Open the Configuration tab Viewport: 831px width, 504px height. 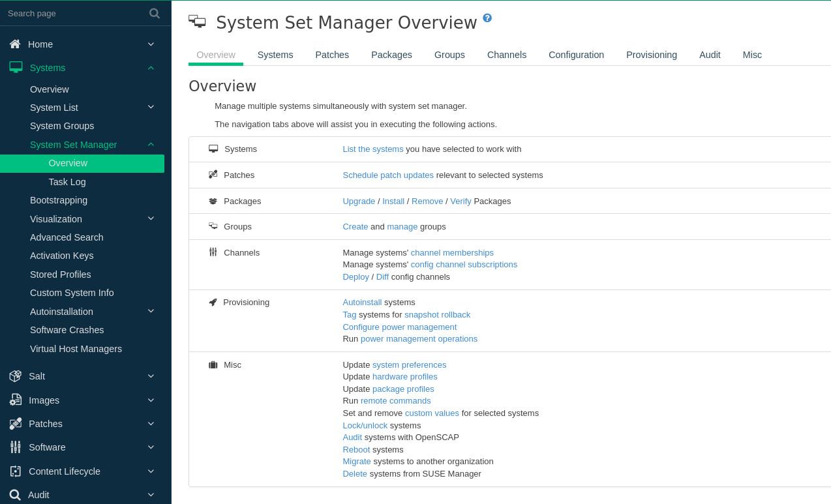[x=576, y=55]
